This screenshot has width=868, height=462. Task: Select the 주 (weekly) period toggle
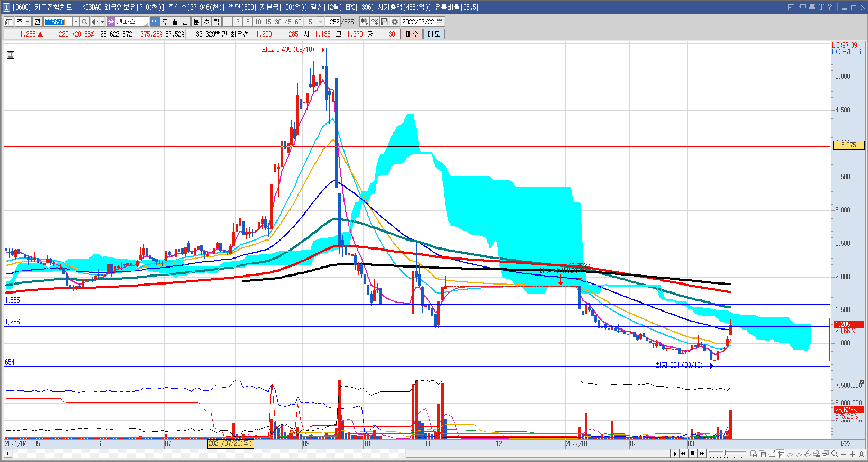(x=165, y=22)
